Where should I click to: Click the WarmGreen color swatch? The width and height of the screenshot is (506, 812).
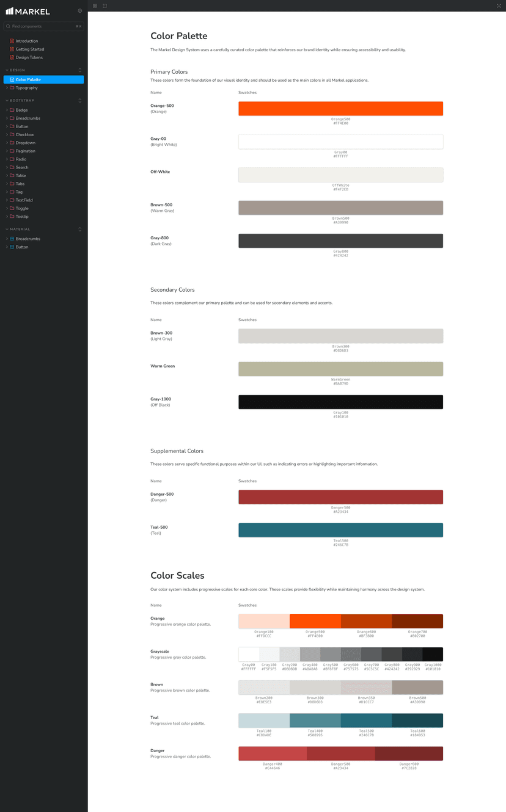pyautogui.click(x=340, y=369)
